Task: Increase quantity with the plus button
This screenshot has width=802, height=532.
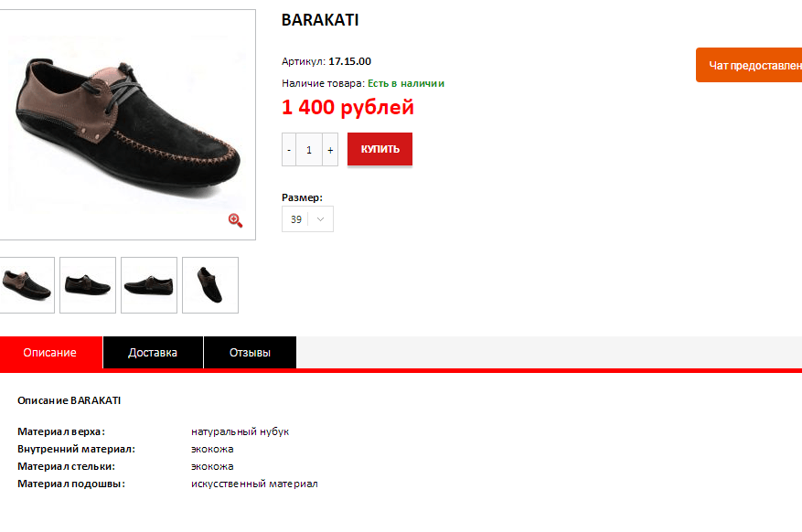Action: click(330, 150)
